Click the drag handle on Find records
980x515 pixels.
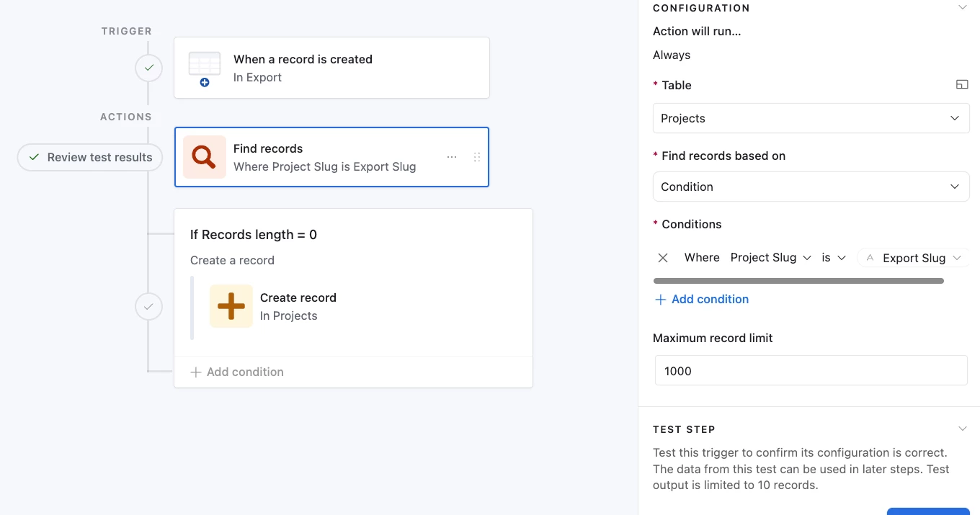(476, 157)
